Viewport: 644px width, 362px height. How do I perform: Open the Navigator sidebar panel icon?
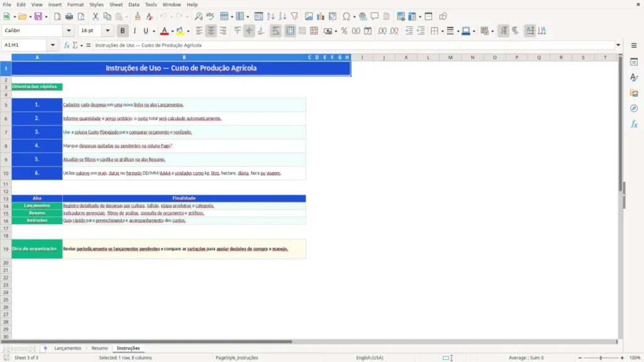pyautogui.click(x=634, y=108)
